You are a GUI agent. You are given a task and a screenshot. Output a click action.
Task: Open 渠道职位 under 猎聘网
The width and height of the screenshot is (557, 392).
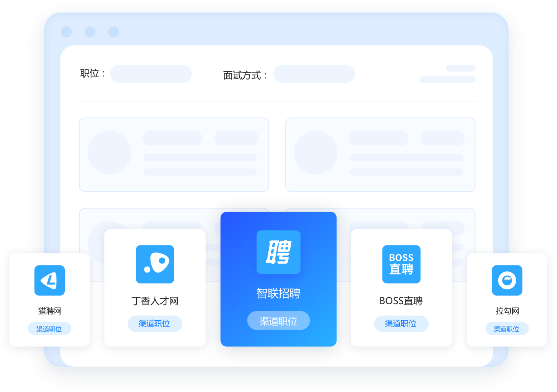coord(49,329)
